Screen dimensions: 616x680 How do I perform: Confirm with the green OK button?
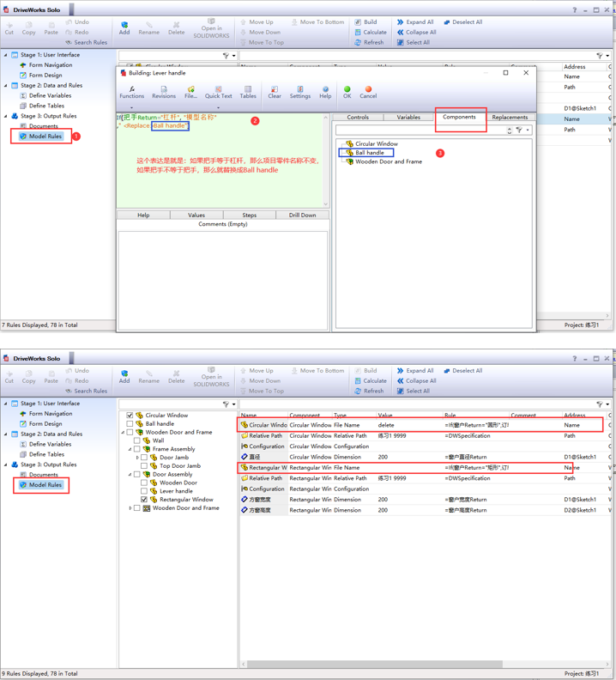pyautogui.click(x=347, y=92)
